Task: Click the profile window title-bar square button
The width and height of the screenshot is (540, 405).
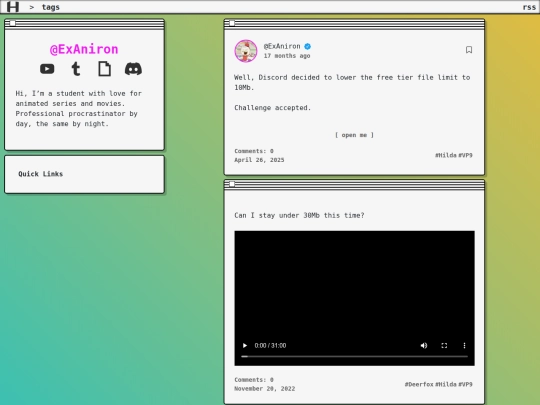Action: 12,23
